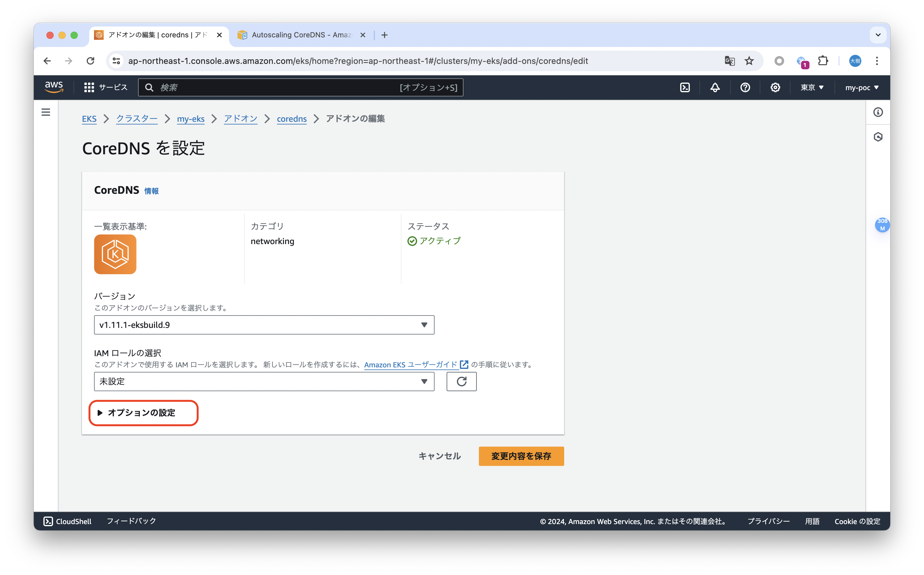Open the IAM role dropdown showing 未設定
Screen dimensions: 924x575
click(264, 382)
